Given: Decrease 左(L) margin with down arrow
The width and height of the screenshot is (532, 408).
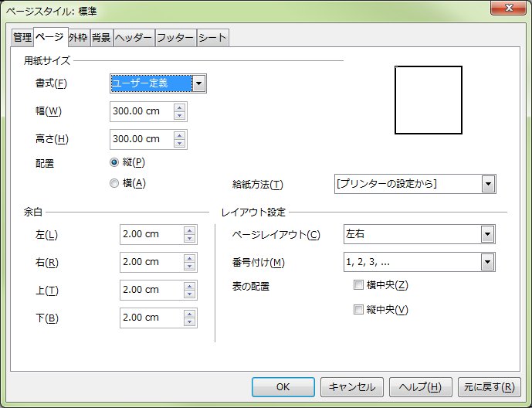Looking at the screenshot, I should pos(190,239).
